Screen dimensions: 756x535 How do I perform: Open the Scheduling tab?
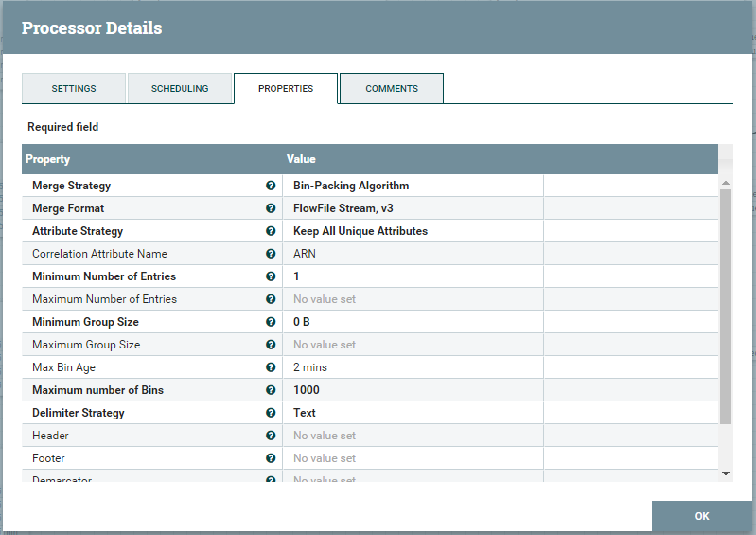click(180, 88)
